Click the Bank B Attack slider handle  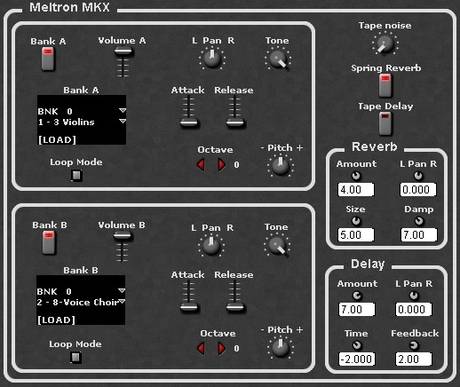pyautogui.click(x=189, y=308)
